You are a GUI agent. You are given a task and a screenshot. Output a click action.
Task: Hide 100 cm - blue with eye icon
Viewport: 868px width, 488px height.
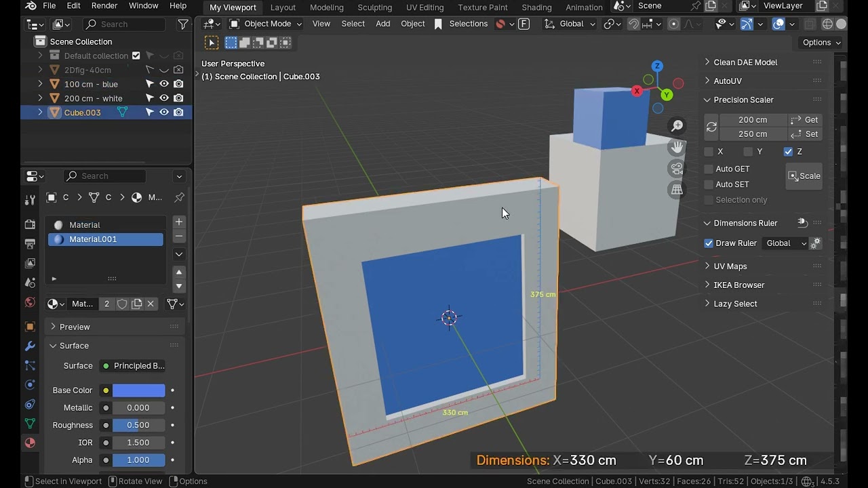click(x=164, y=84)
